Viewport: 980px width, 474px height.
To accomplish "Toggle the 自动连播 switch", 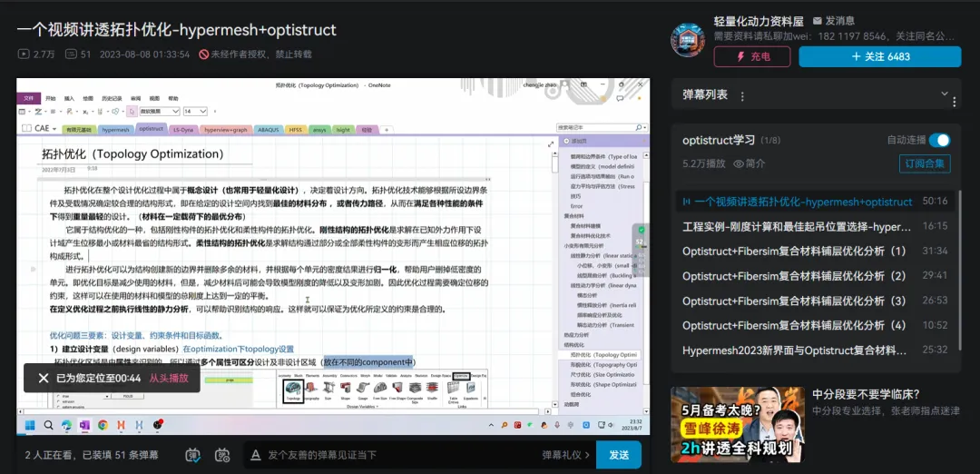I will coord(939,140).
